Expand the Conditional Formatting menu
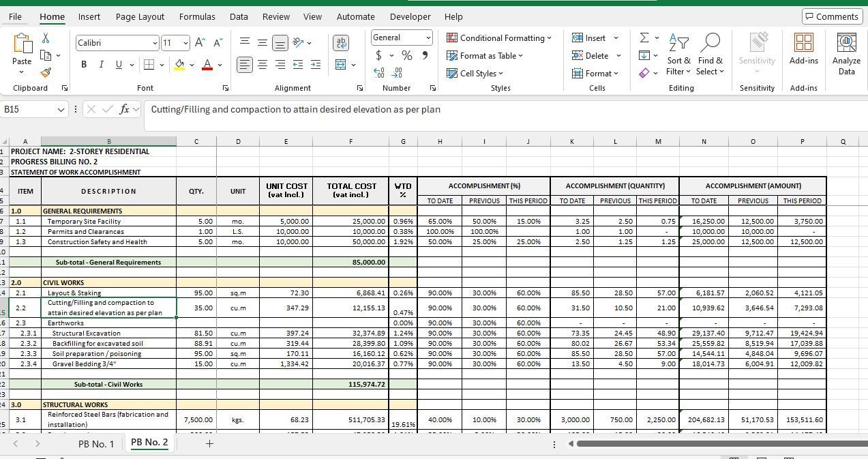This screenshot has width=868, height=459. [x=498, y=38]
